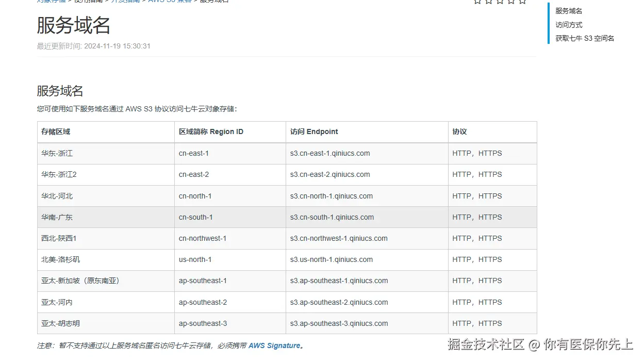Click endpoint s3.ap-southeast-2.qiniucs.com
The image size is (644, 362).
click(339, 302)
